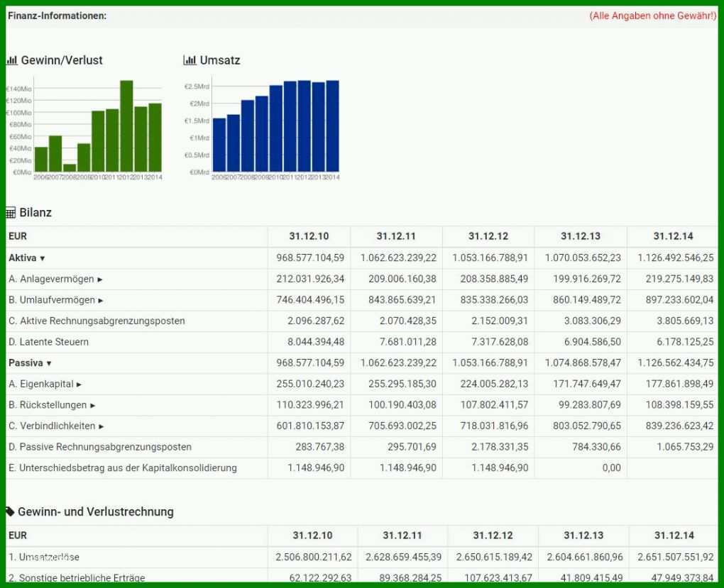Click E. Unterschiedsbetrag aus der Kapitalkonsolidierung label

pos(122,468)
